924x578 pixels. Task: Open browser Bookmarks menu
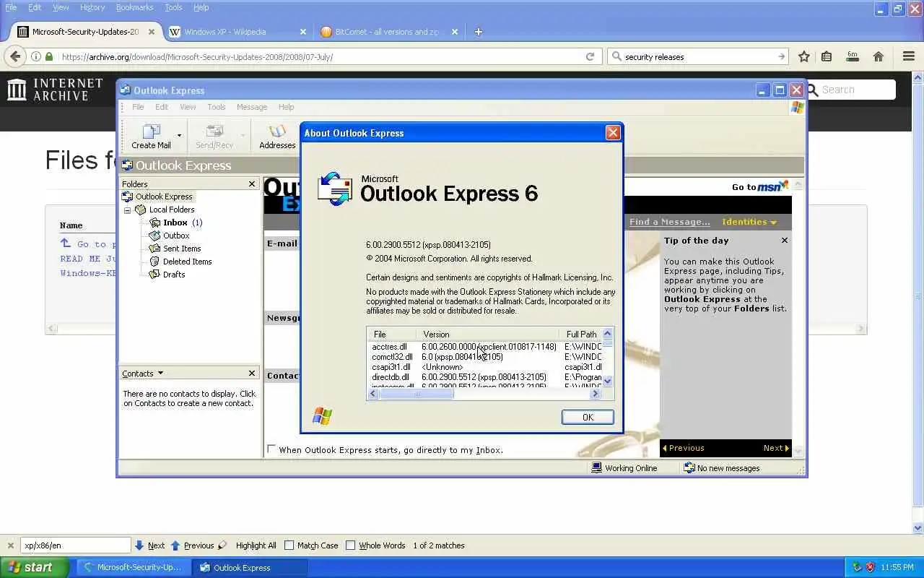click(x=134, y=7)
